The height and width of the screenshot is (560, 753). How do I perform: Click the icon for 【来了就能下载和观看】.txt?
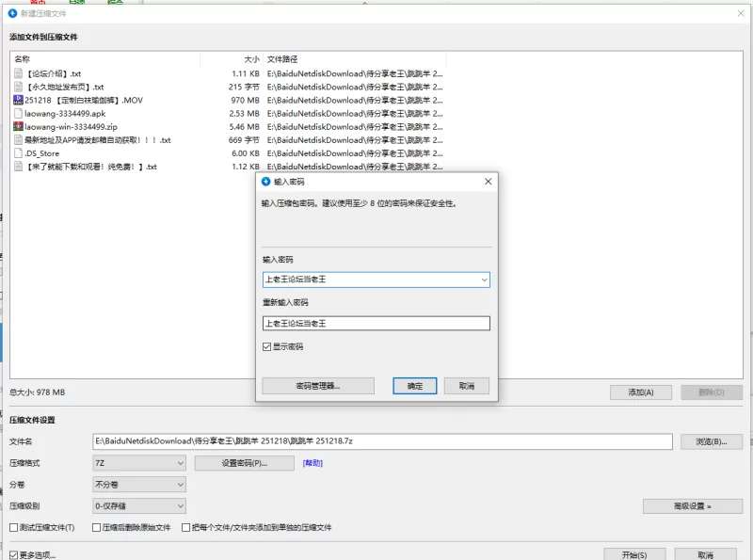(x=18, y=167)
